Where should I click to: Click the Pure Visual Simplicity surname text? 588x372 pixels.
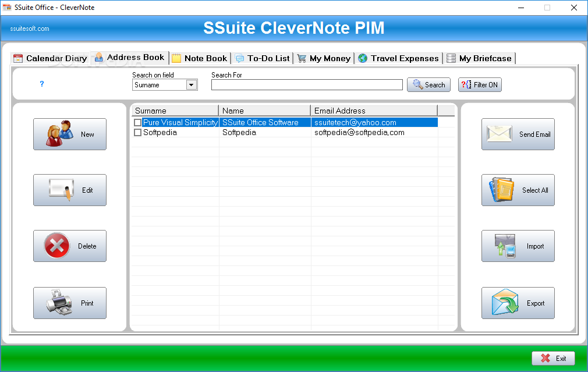(x=180, y=122)
